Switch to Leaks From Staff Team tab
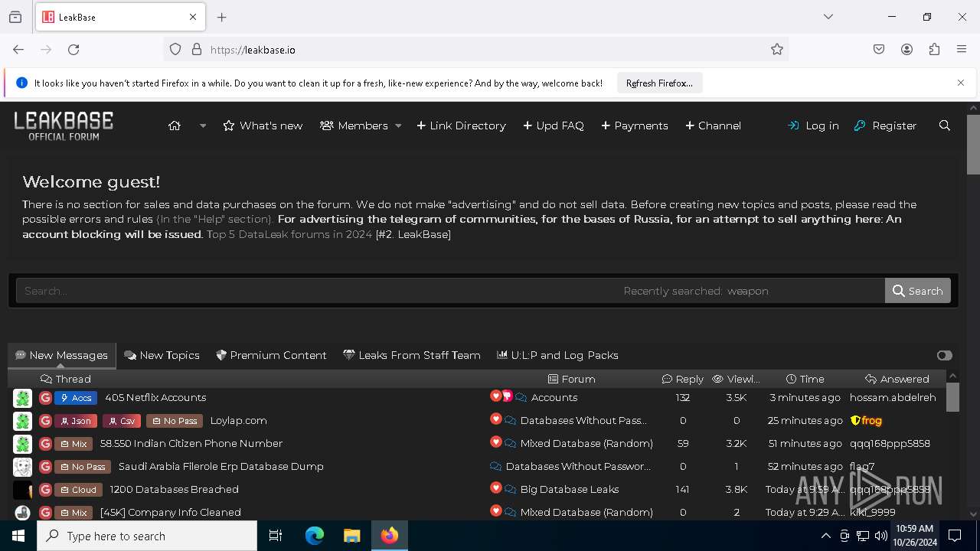Image resolution: width=980 pixels, height=551 pixels. pos(412,355)
